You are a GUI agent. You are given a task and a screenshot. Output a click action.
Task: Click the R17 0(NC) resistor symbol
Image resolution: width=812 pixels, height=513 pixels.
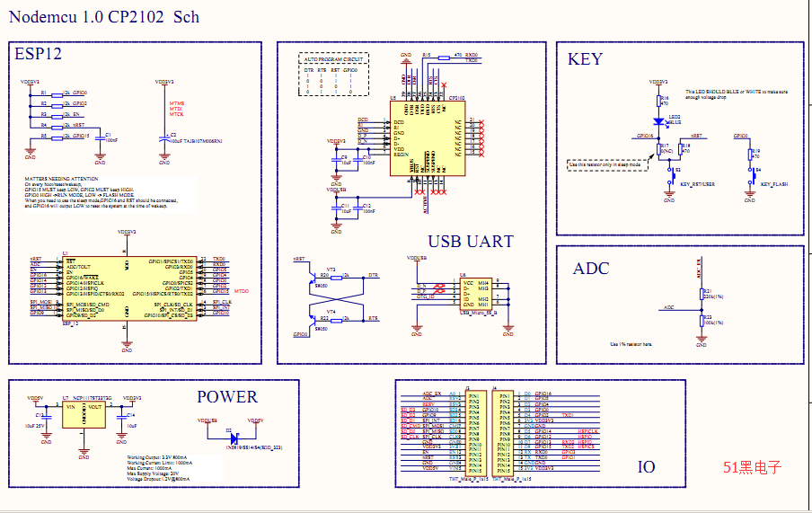pyautogui.click(x=658, y=149)
